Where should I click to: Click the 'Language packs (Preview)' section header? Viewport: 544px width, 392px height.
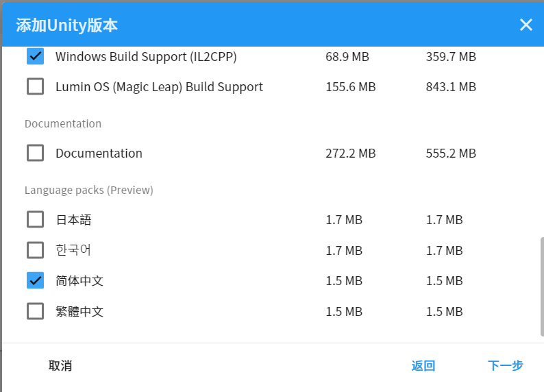[x=88, y=190]
